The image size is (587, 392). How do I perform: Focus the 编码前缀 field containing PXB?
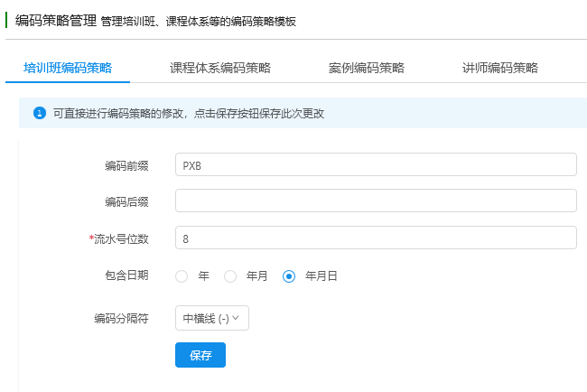[x=376, y=164]
